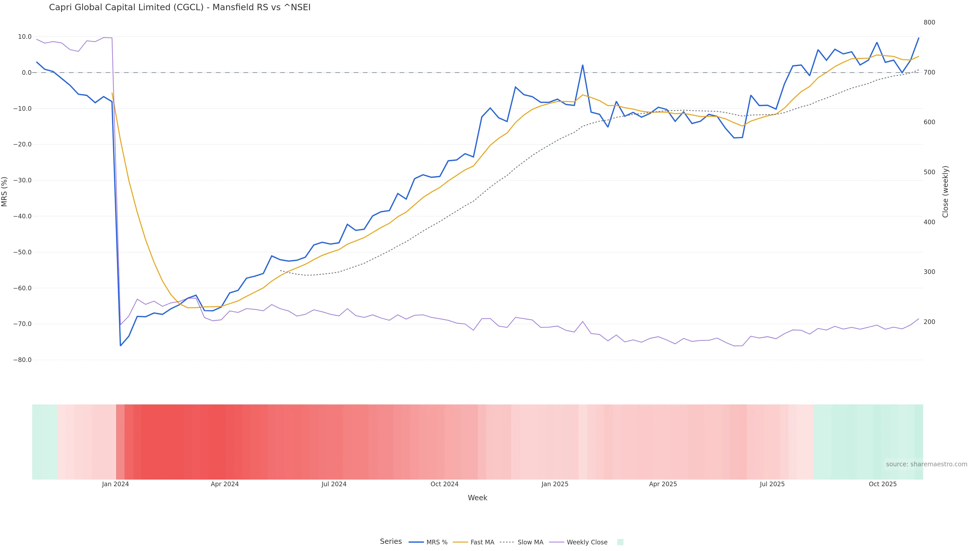Click the −80.0 left axis tick label
Screen dimensions: 980x551
[22, 360]
